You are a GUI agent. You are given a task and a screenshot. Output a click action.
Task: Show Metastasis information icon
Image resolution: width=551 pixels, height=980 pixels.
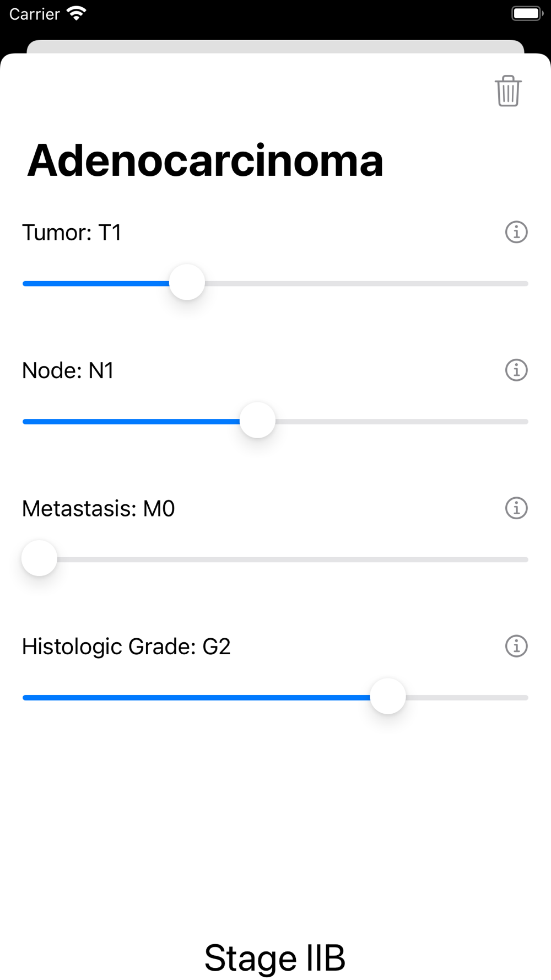tap(516, 508)
